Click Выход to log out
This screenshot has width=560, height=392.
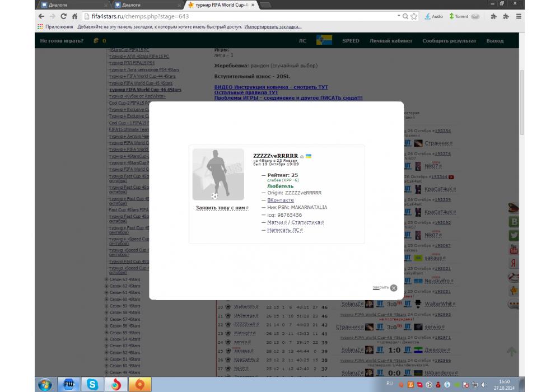click(495, 41)
